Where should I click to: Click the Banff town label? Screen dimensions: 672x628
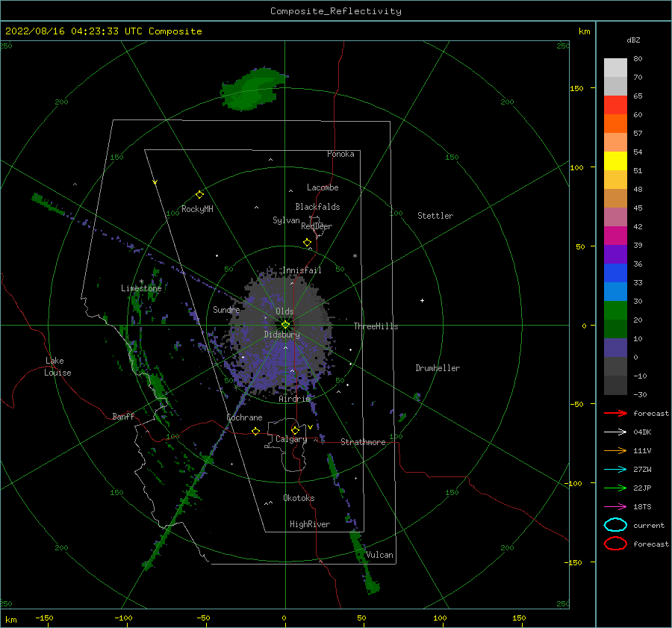tap(123, 417)
